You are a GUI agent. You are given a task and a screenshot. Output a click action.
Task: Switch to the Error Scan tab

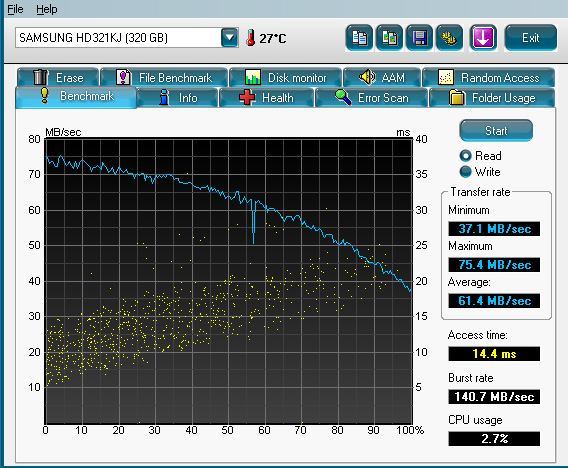pos(371,98)
